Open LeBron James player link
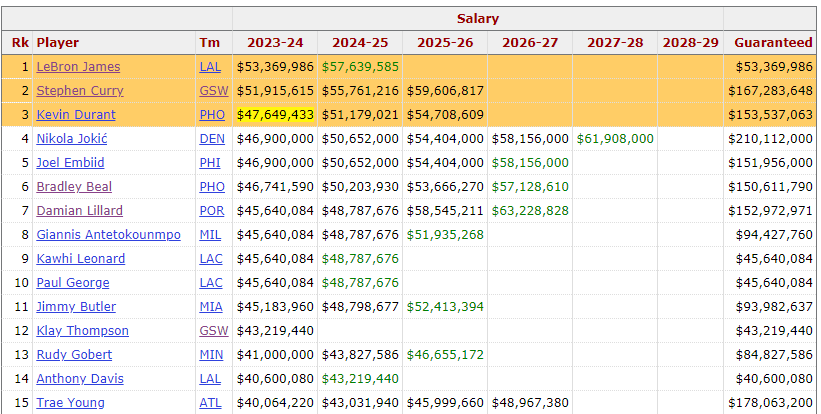Screen dimensions: 821x414 (78, 67)
